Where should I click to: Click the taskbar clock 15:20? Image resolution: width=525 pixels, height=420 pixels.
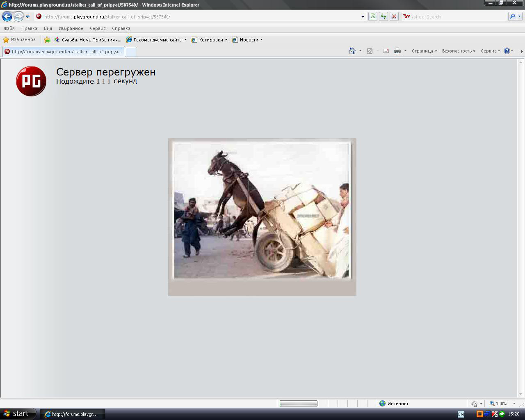click(x=514, y=414)
